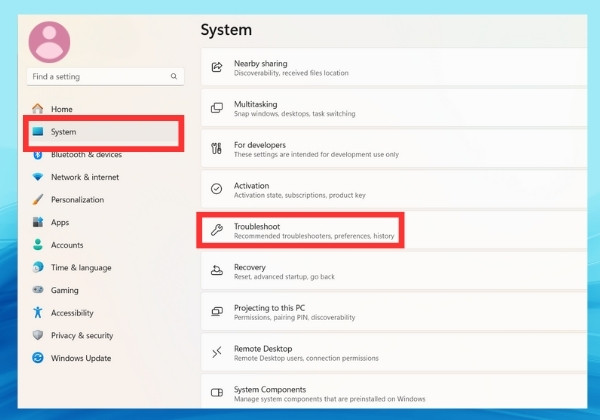
Task: Click the Recovery icon
Action: pyautogui.click(x=217, y=270)
